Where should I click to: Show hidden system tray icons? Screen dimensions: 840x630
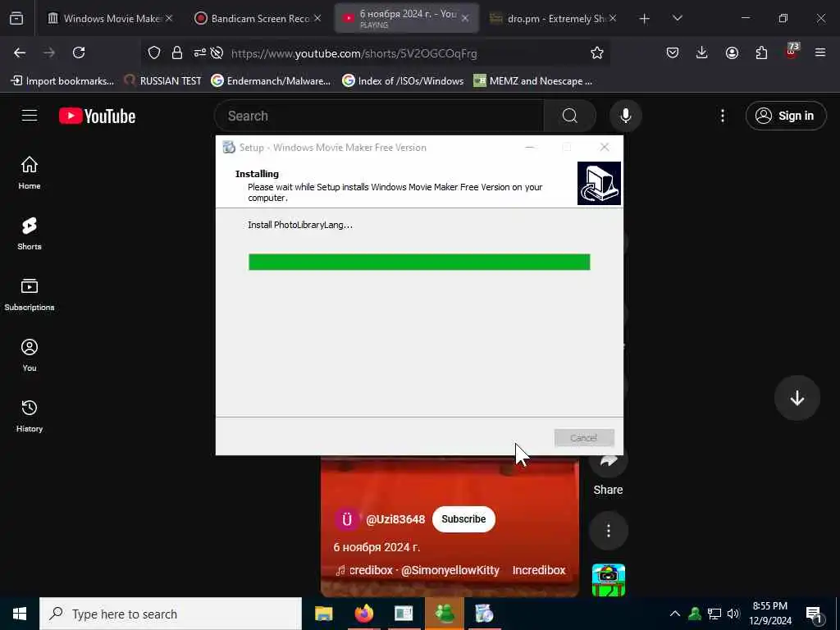[x=675, y=614]
